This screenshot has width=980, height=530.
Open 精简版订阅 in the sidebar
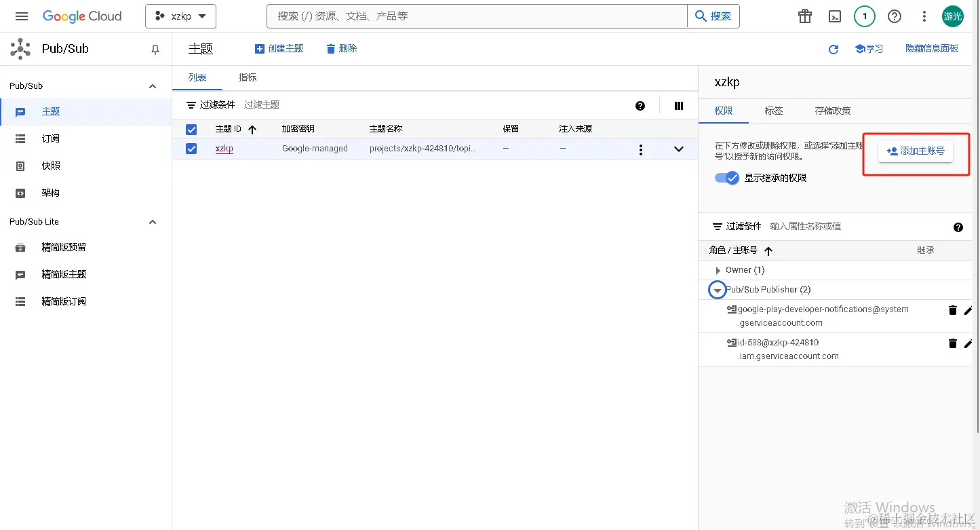pos(85,301)
